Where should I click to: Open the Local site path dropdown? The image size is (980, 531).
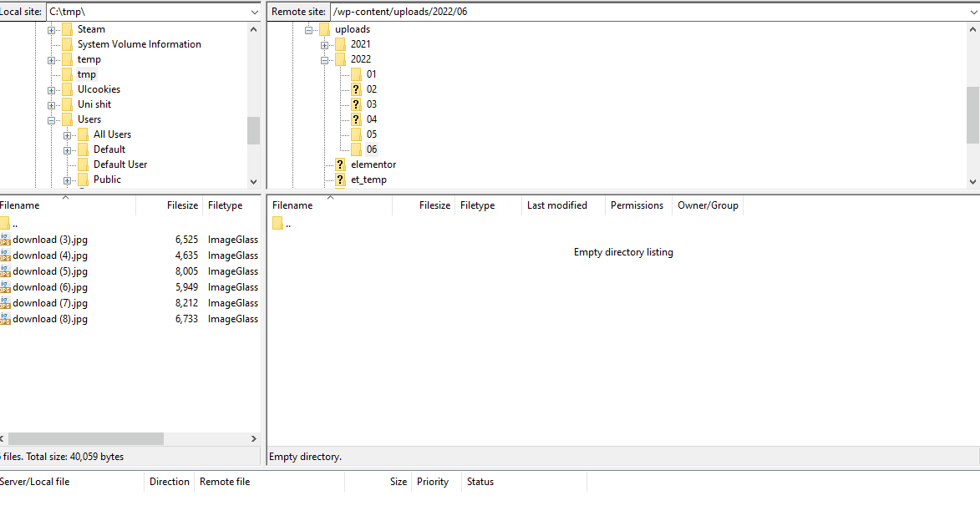(254, 12)
